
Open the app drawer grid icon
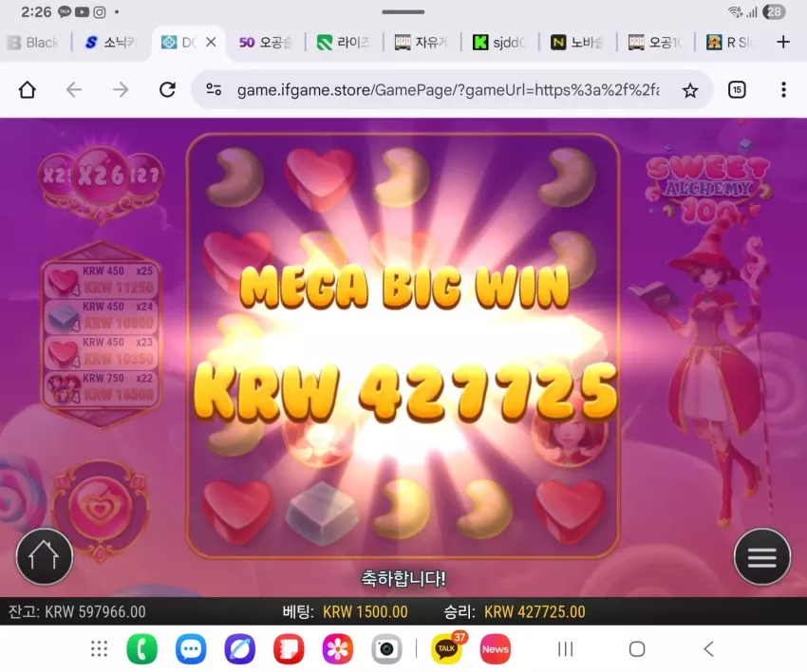pyautogui.click(x=99, y=649)
